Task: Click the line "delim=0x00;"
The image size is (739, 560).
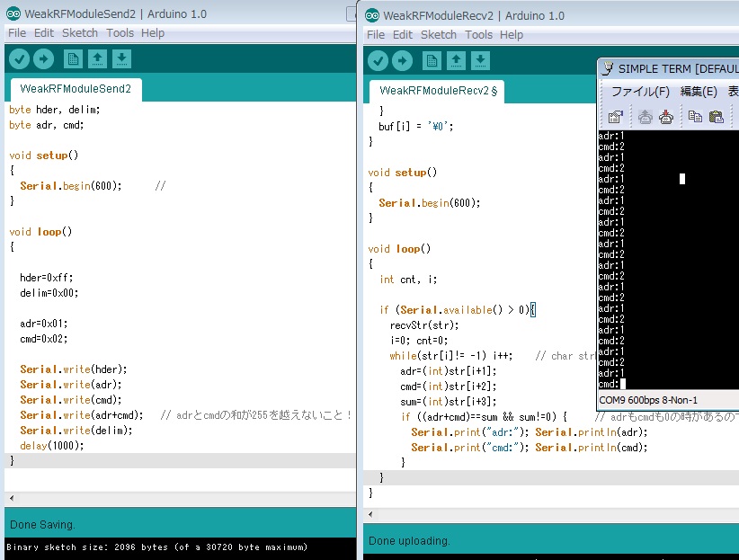Action: click(49, 293)
